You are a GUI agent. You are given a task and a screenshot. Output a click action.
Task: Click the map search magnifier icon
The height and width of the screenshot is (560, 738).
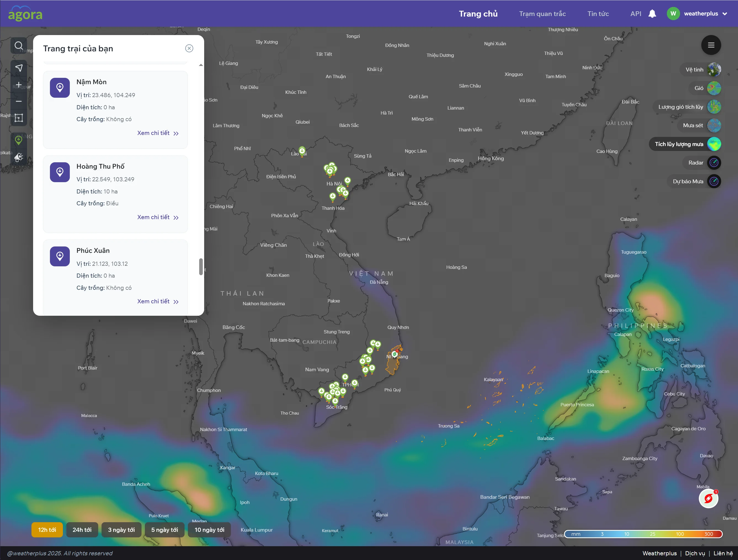(x=19, y=46)
